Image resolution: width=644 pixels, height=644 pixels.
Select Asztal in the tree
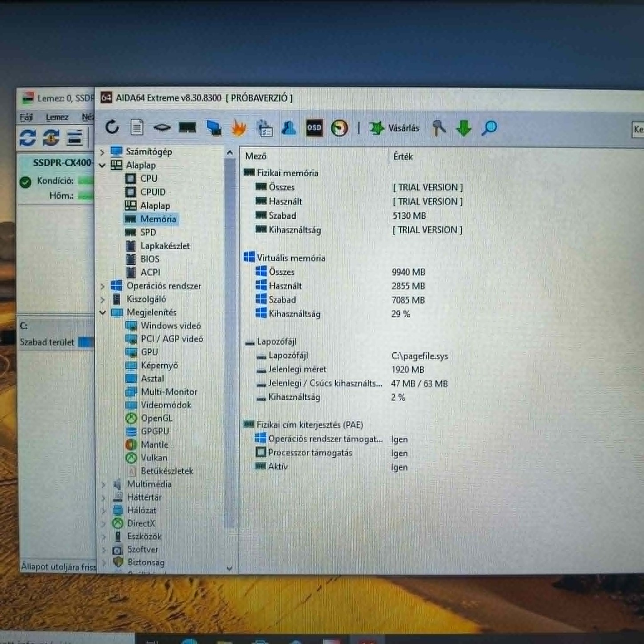click(x=153, y=378)
